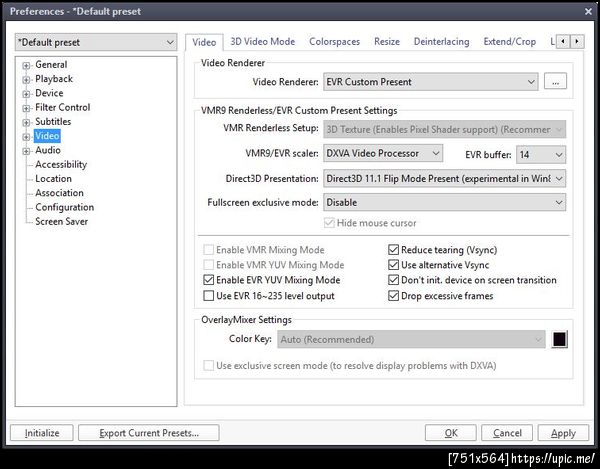The width and height of the screenshot is (600, 469).
Task: Toggle Use alternative Vsync checkbox
Action: click(x=439, y=265)
